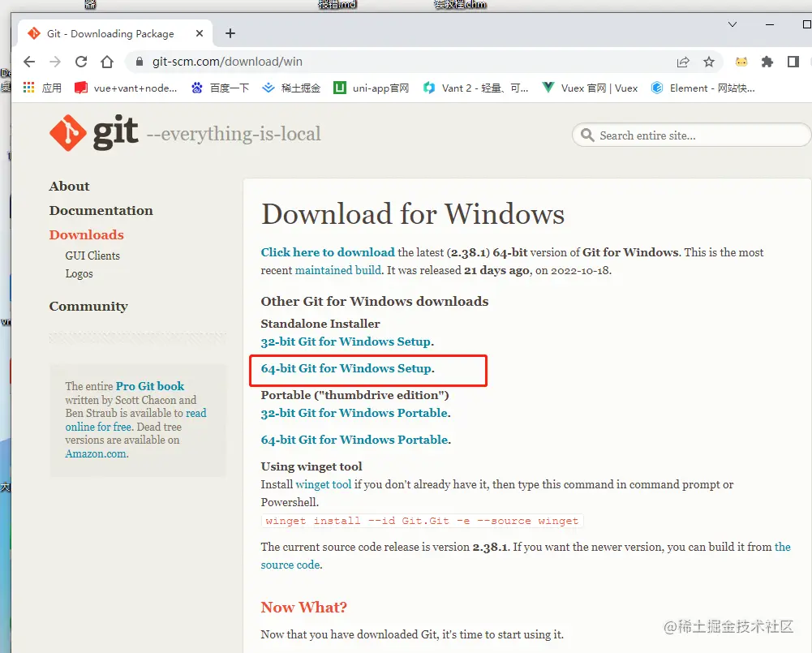812x653 pixels.
Task: Open the 稀土掘金 bookmark
Action: [291, 88]
